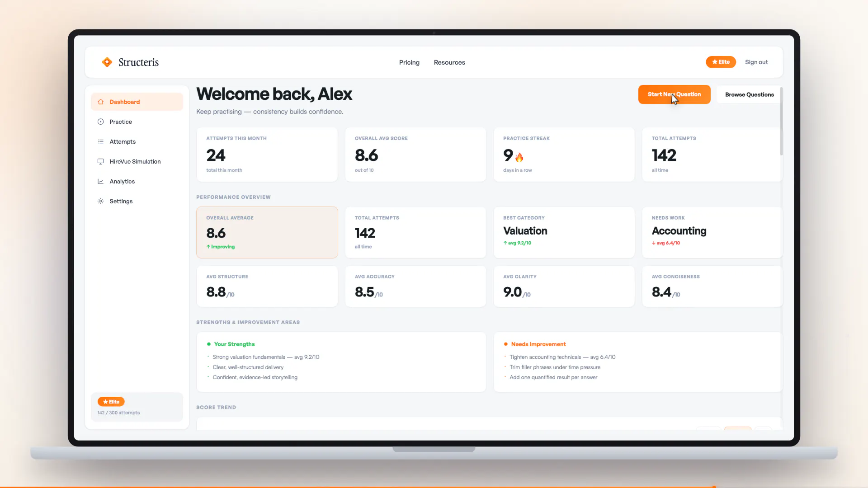The width and height of the screenshot is (868, 488).
Task: Click the flame icon in Practice Streak card
Action: pyautogui.click(x=519, y=157)
